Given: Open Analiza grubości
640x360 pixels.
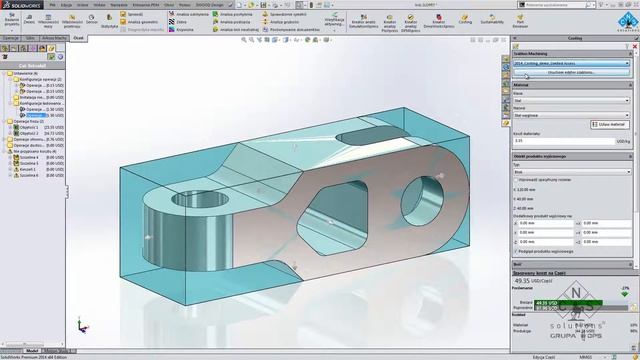Looking at the screenshot, I should (281, 22).
